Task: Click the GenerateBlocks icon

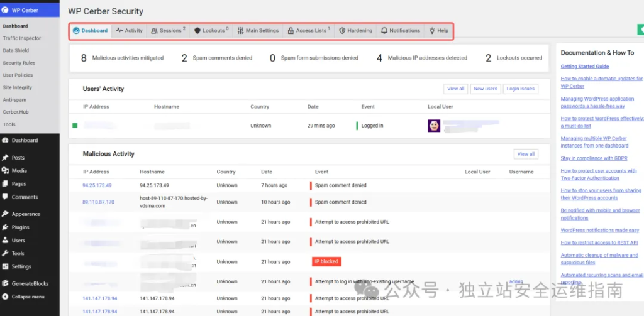Action: 5,283
